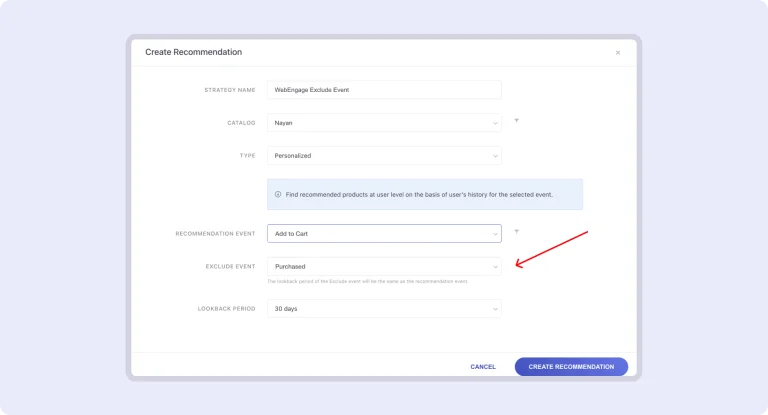Click the chevron arrow in Catalog field
Screen dimensions: 768x415
(495, 123)
